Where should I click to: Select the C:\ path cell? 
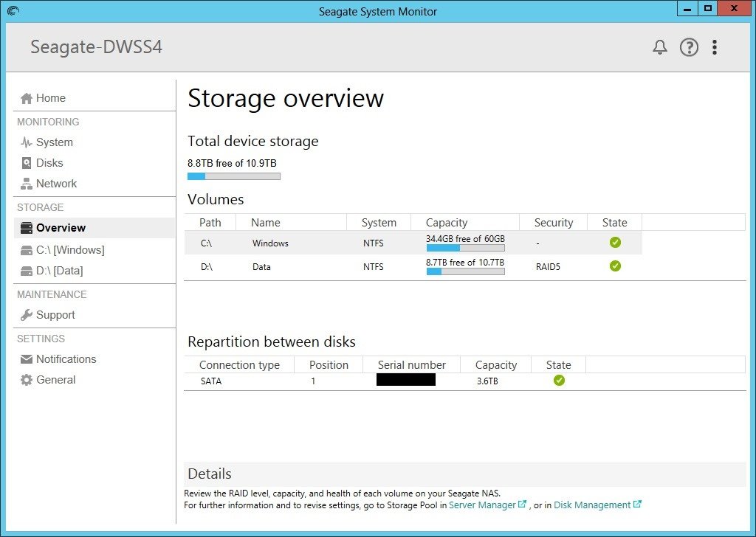click(207, 243)
